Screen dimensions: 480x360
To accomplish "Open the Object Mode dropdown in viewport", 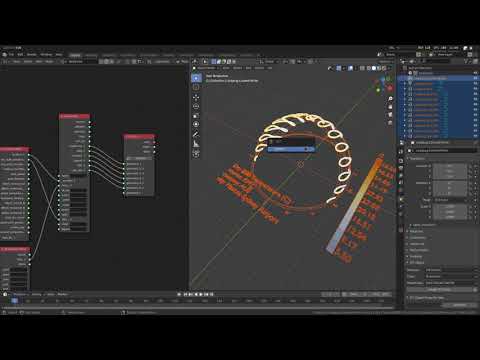I will pos(207,68).
